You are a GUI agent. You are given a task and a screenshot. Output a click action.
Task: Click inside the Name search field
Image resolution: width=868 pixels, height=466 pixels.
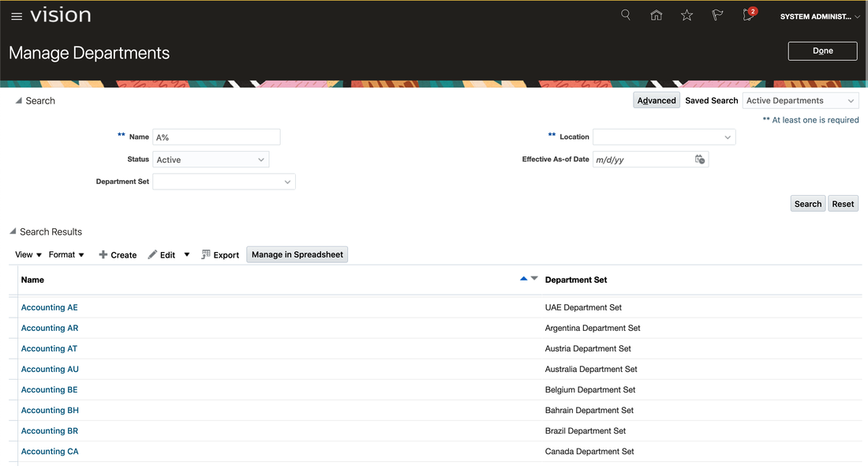[216, 137]
